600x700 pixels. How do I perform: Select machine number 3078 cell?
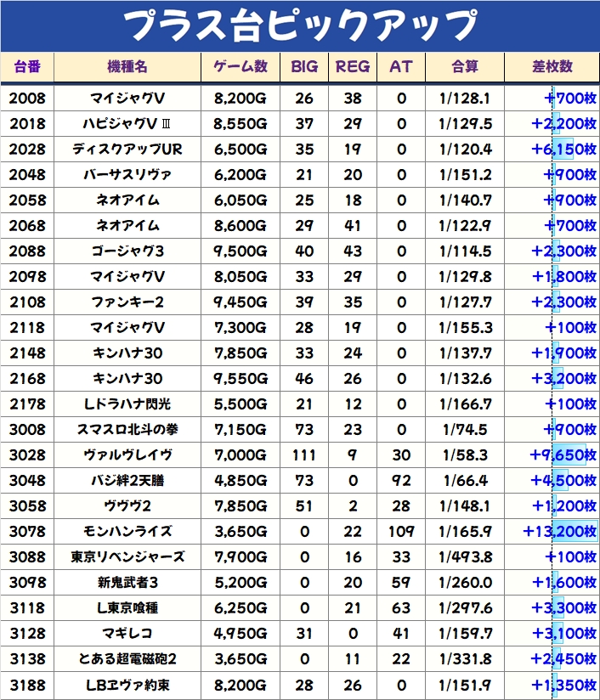(27, 532)
